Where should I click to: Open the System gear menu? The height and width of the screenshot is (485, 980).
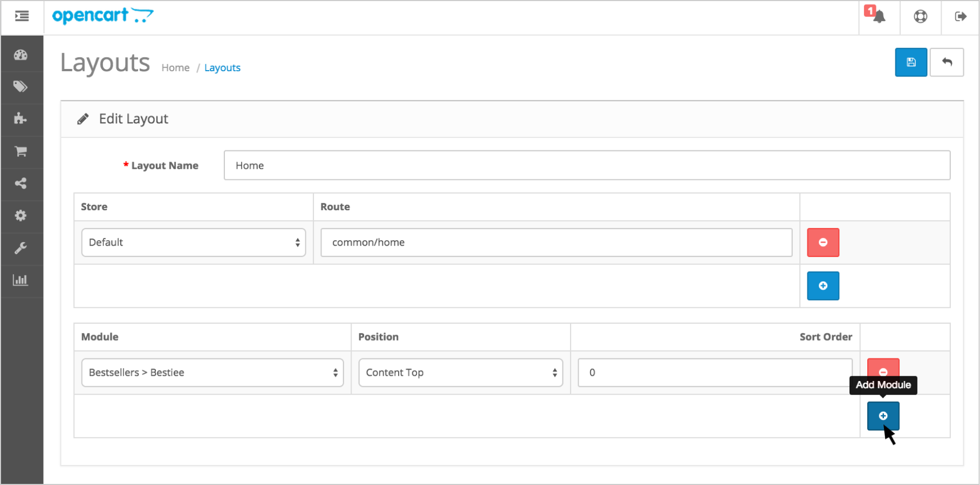point(21,216)
